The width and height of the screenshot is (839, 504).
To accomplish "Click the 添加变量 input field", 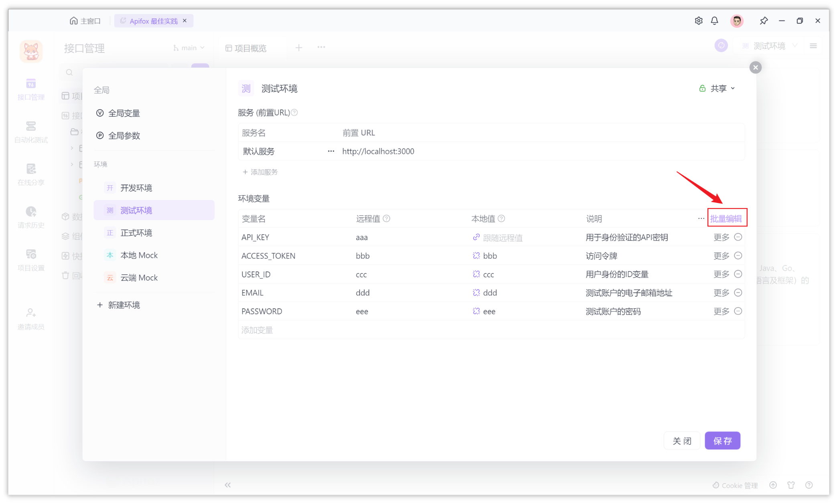I will pyautogui.click(x=491, y=330).
